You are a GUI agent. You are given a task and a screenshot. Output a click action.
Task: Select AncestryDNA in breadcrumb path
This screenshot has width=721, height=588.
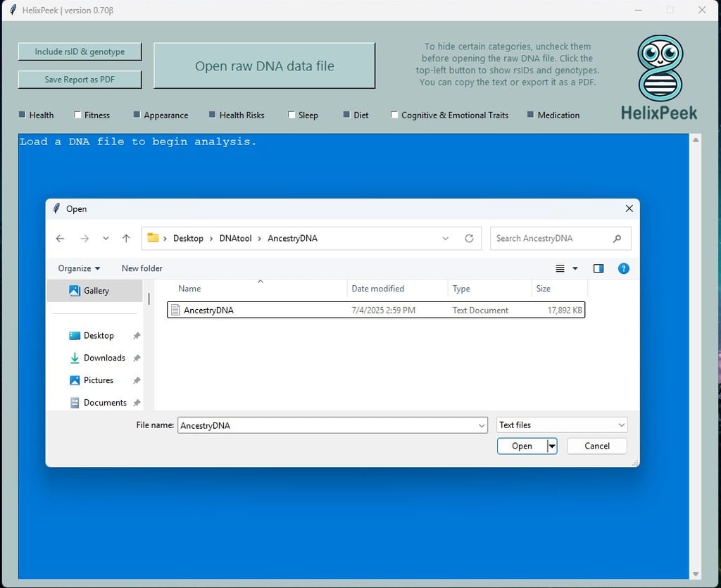click(292, 238)
